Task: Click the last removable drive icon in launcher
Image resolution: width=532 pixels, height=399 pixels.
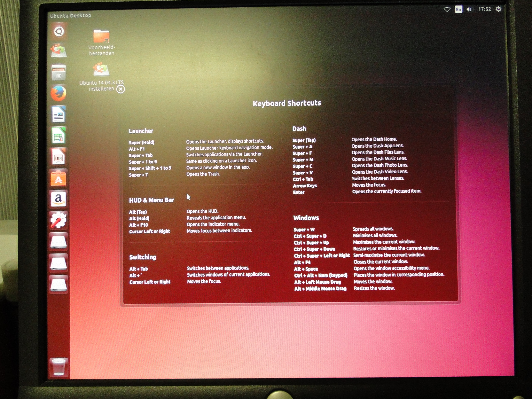Action: point(58,284)
